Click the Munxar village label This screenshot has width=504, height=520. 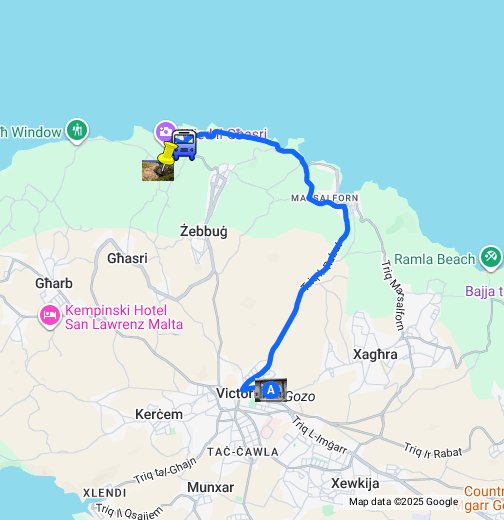(x=210, y=487)
